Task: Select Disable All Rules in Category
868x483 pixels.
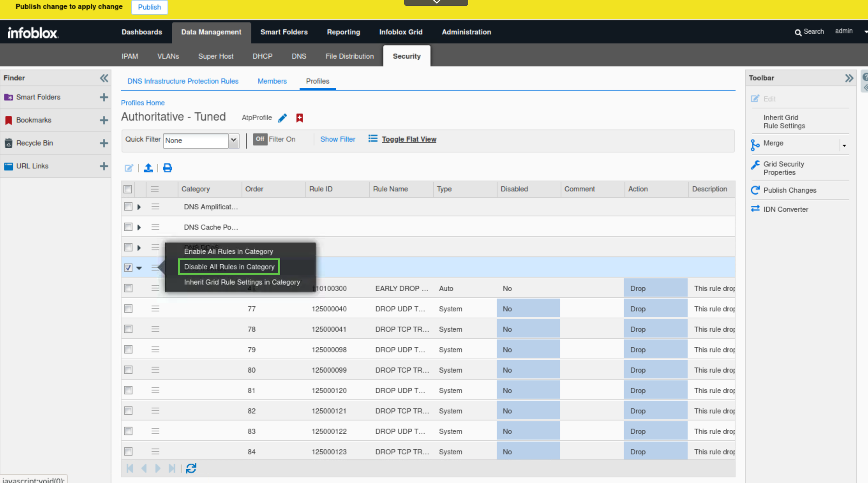Action: point(229,267)
